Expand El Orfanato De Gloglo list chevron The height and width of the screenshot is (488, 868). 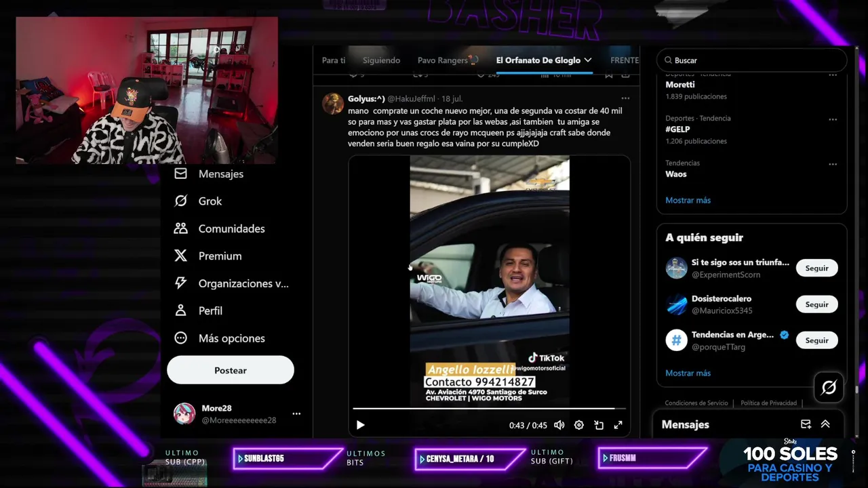click(x=587, y=60)
